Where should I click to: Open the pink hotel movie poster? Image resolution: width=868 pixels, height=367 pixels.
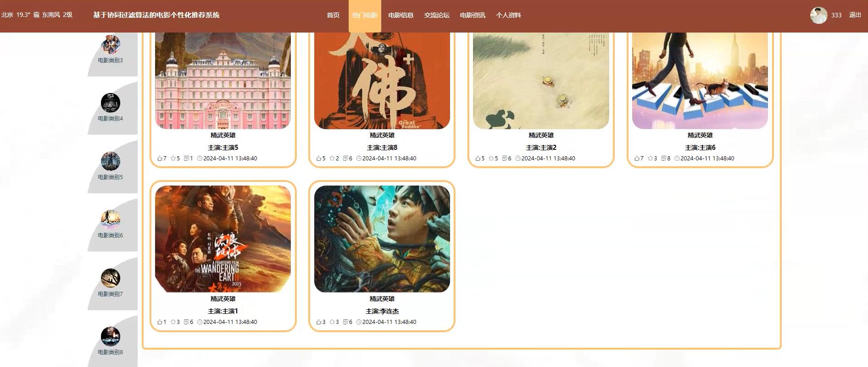click(223, 81)
